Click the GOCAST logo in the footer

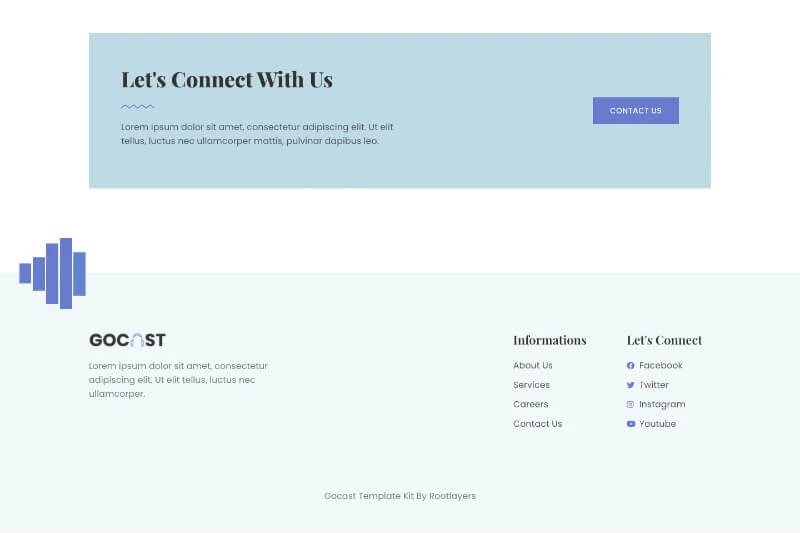tap(128, 340)
